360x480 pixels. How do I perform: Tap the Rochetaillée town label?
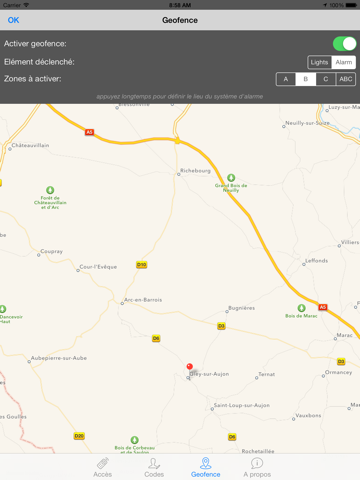pyautogui.click(x=258, y=451)
